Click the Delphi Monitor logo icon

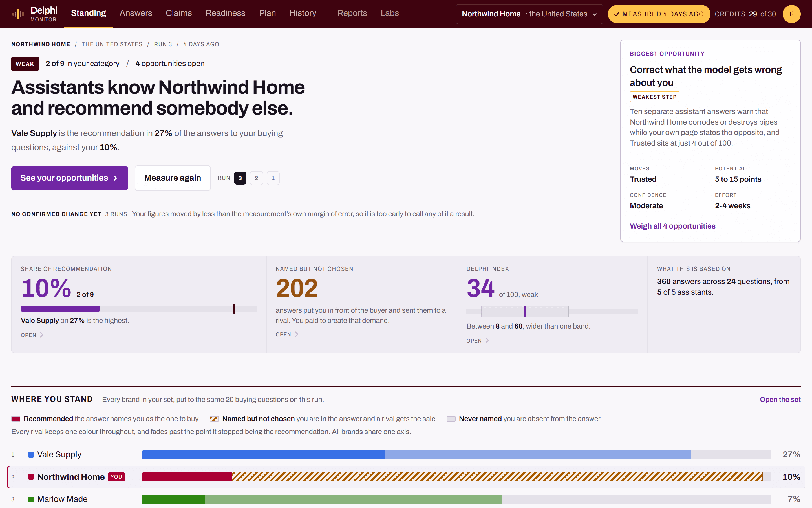18,14
